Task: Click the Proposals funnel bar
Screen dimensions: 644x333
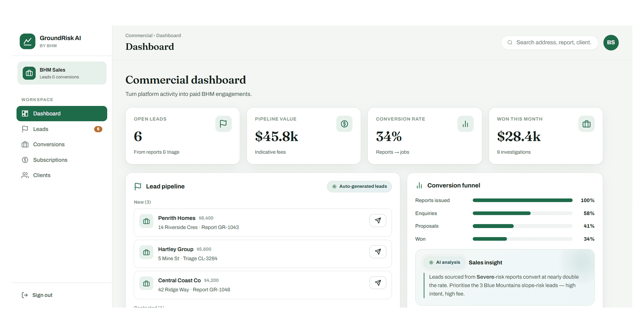Action: point(522,226)
